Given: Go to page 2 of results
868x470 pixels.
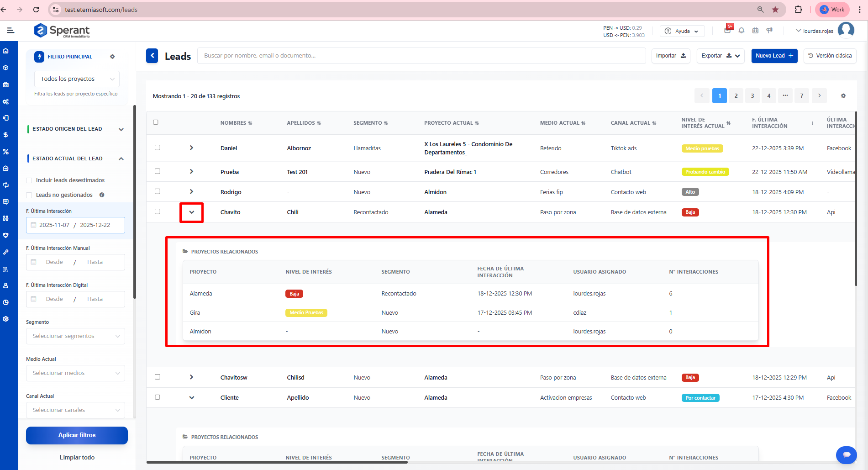Looking at the screenshot, I should [x=736, y=96].
